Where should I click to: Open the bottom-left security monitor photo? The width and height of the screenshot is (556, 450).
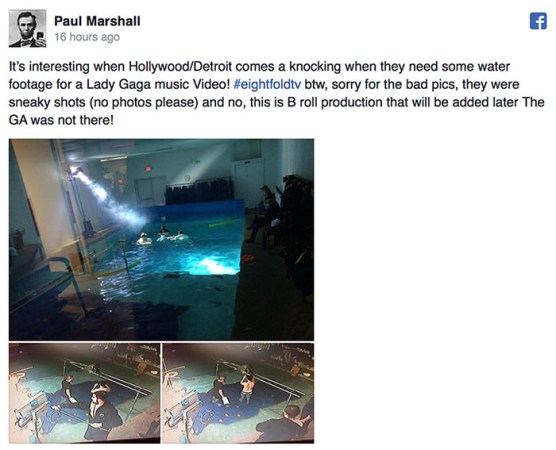[84, 393]
